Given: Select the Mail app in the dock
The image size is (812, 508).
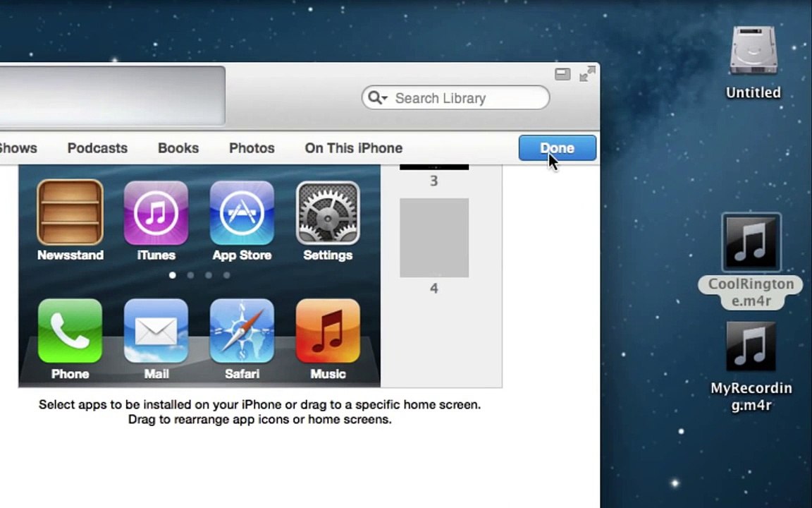Looking at the screenshot, I should pyautogui.click(x=156, y=331).
